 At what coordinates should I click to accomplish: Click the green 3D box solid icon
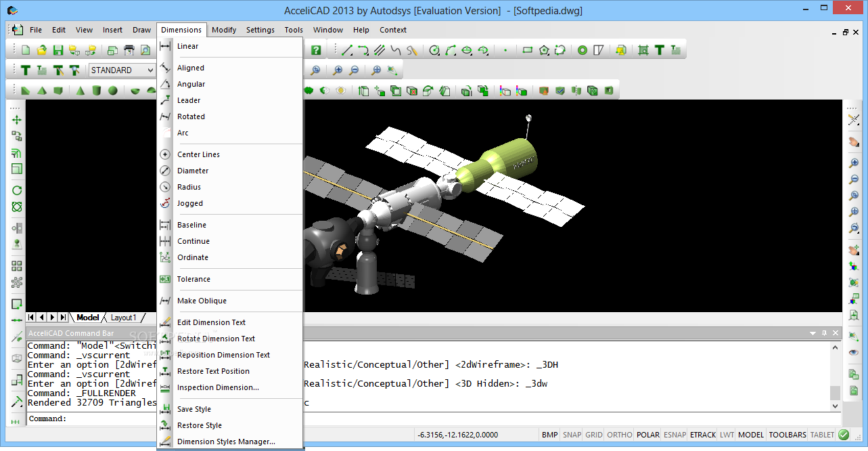[58, 90]
